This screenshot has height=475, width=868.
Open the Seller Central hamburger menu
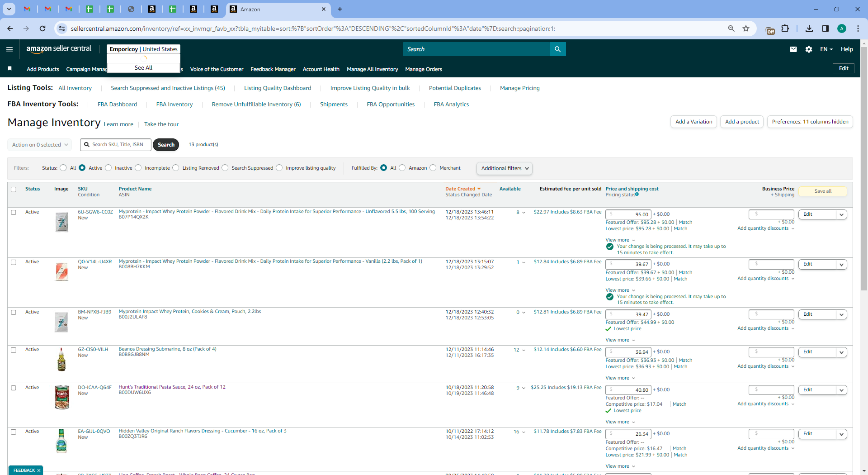[9, 49]
